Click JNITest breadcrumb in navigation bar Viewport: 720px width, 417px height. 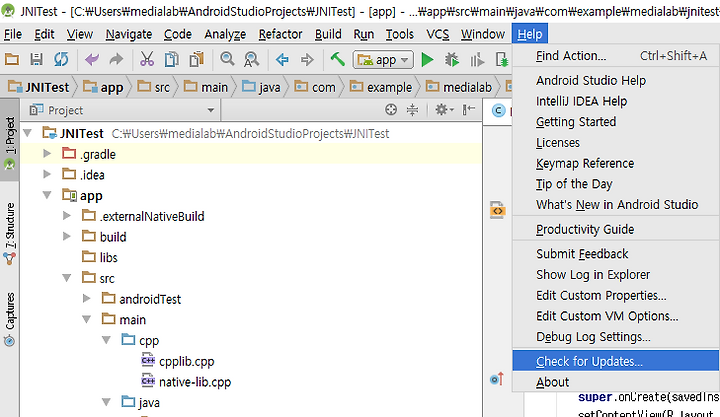click(x=39, y=87)
